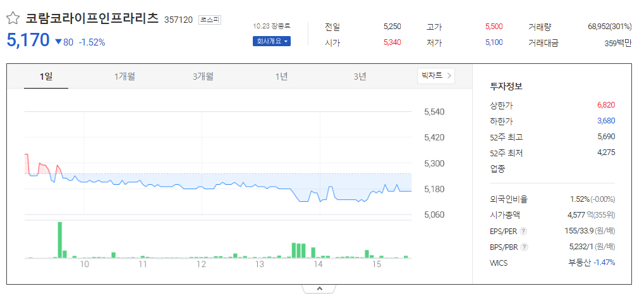Click the 상한가 value 6,820
The width and height of the screenshot is (644, 298).
(606, 105)
